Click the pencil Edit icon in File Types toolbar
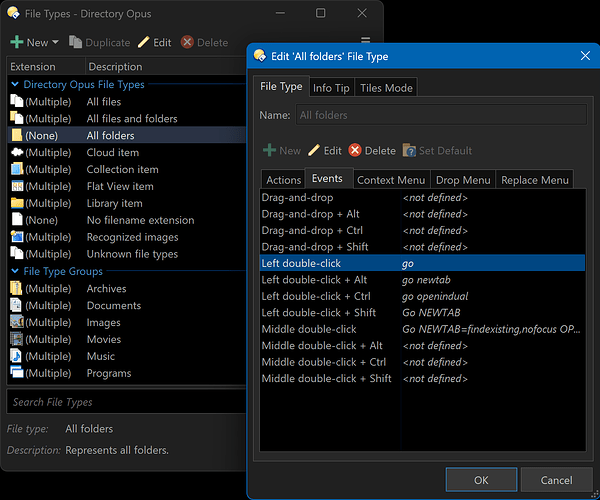The width and height of the screenshot is (600, 500). [143, 42]
